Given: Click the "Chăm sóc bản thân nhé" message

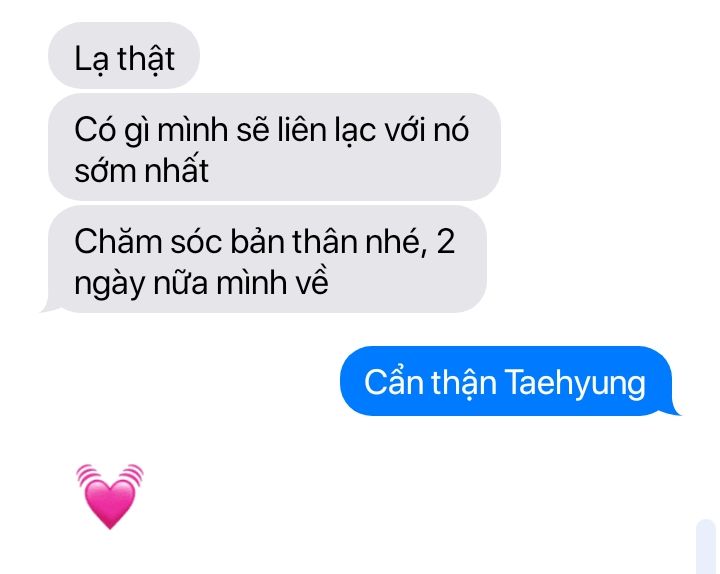Looking at the screenshot, I should point(267,259).
